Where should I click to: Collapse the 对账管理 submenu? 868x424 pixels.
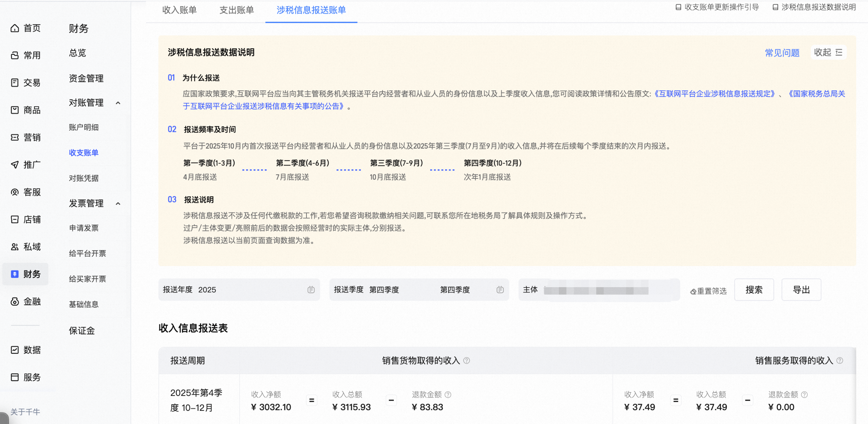click(x=118, y=103)
